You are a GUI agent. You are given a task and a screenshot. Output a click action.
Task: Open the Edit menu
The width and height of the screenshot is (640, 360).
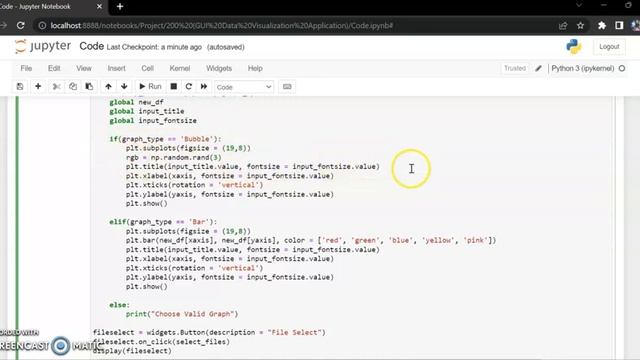click(54, 68)
